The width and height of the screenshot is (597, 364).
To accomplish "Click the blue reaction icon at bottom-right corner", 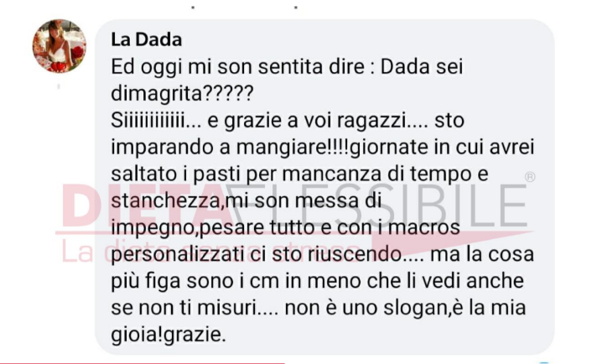I will coord(544,362).
